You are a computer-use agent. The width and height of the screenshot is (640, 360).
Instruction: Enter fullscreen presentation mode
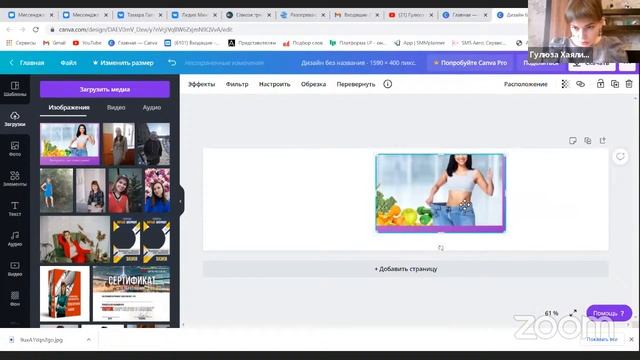573,313
